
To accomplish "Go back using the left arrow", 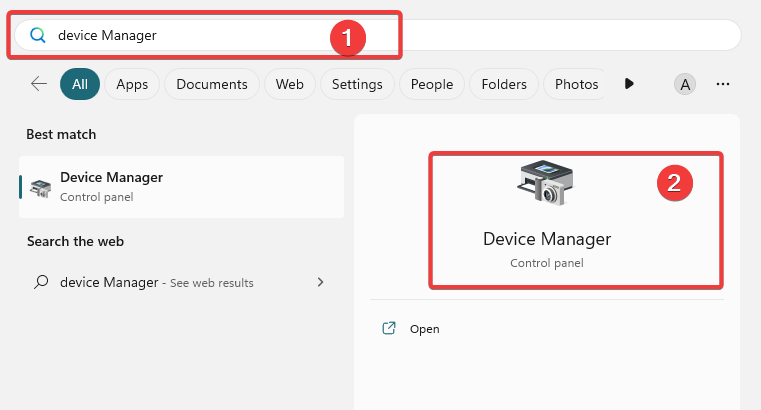I will [39, 84].
